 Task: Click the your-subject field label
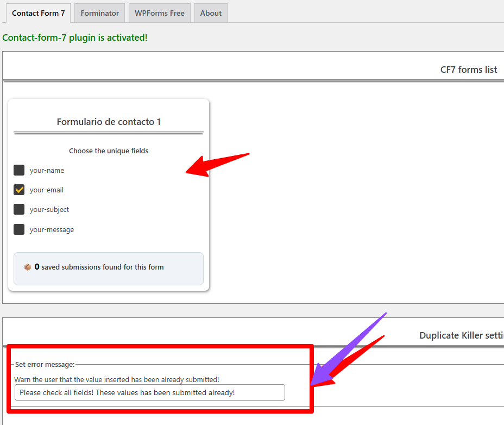click(x=49, y=210)
